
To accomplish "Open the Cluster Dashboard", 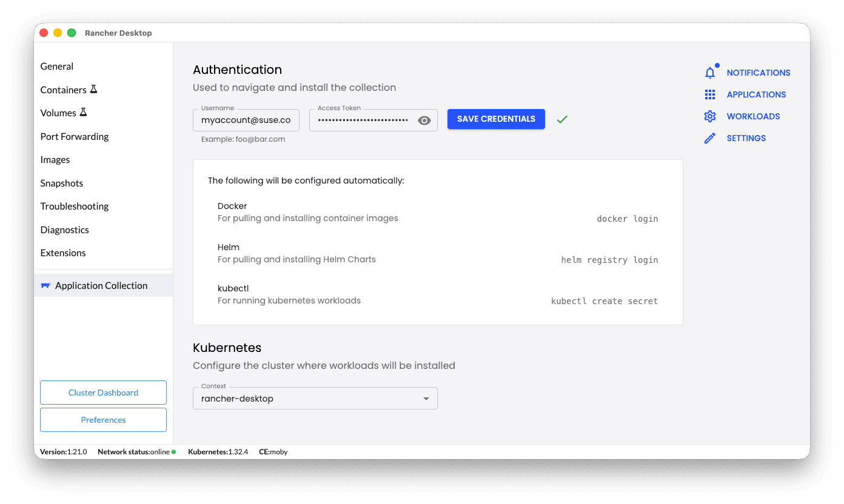I will [x=103, y=393].
